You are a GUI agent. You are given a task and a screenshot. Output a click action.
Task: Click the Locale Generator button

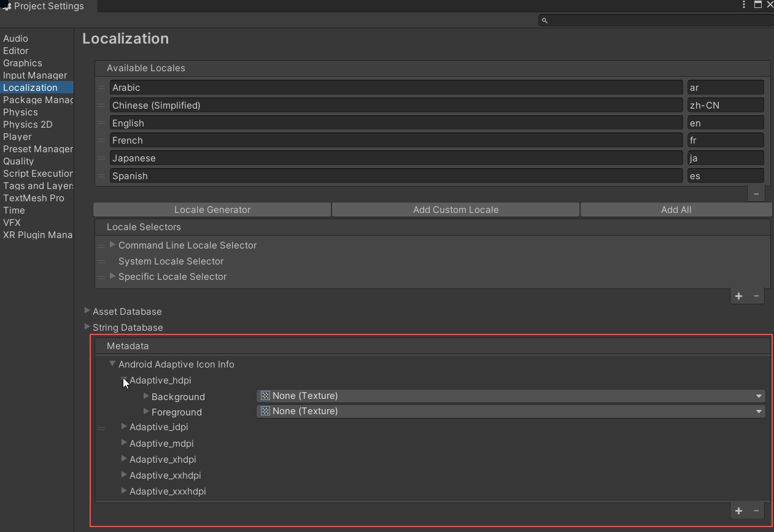pos(212,210)
